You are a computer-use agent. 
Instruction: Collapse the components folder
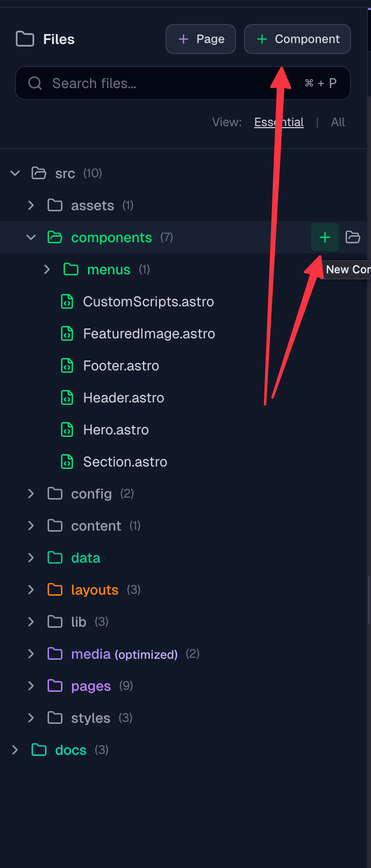pos(30,237)
